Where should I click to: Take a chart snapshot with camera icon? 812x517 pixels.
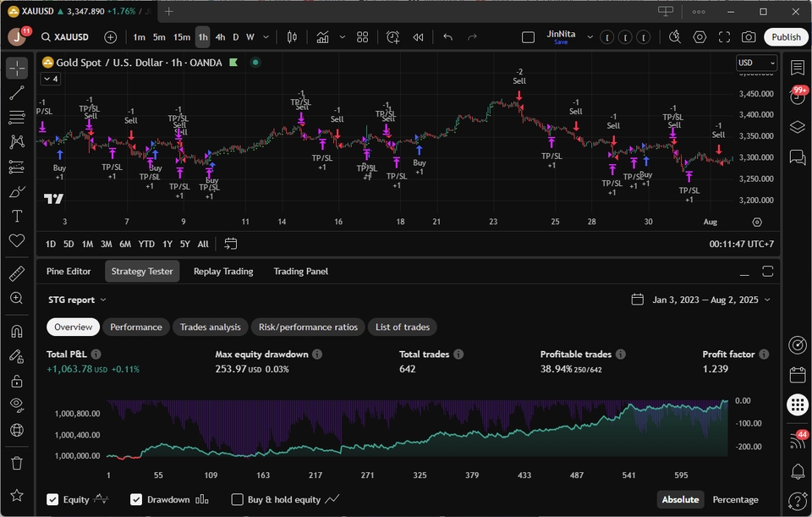[749, 37]
